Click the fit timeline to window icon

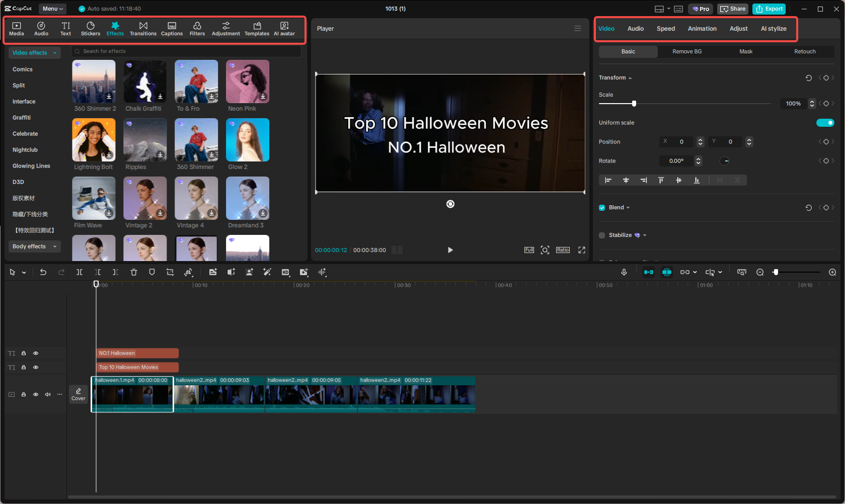[742, 272]
